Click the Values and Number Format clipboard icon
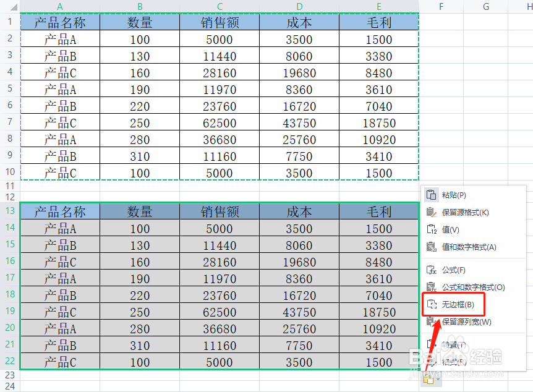533x392 pixels. [x=431, y=245]
